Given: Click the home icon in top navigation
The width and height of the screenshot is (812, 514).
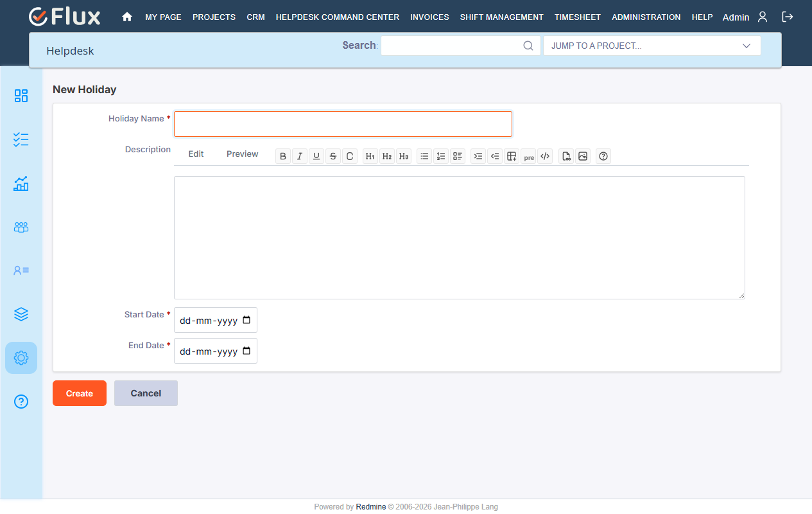Looking at the screenshot, I should pos(127,17).
